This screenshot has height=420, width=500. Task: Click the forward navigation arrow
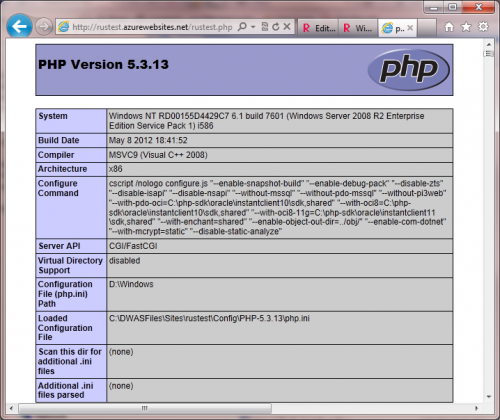point(44,27)
